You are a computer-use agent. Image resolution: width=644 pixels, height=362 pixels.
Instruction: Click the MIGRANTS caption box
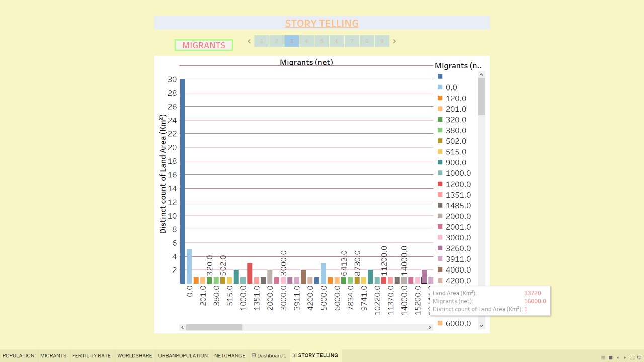pyautogui.click(x=204, y=45)
